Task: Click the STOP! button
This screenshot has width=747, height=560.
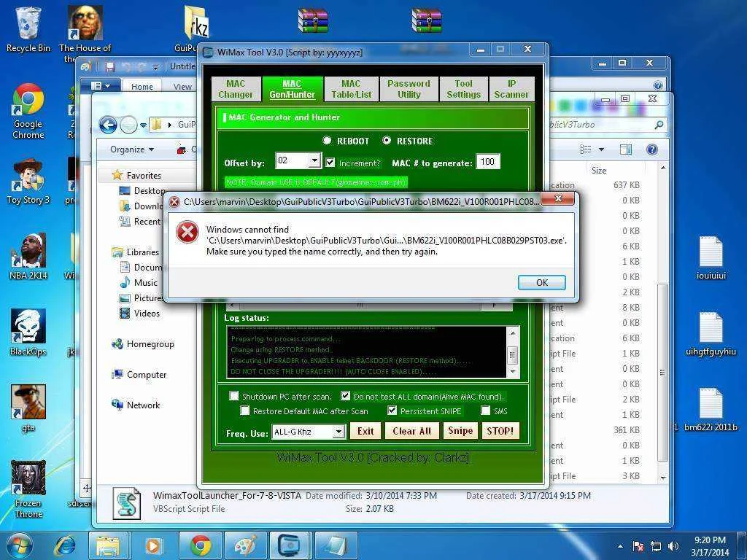Action: [x=500, y=431]
